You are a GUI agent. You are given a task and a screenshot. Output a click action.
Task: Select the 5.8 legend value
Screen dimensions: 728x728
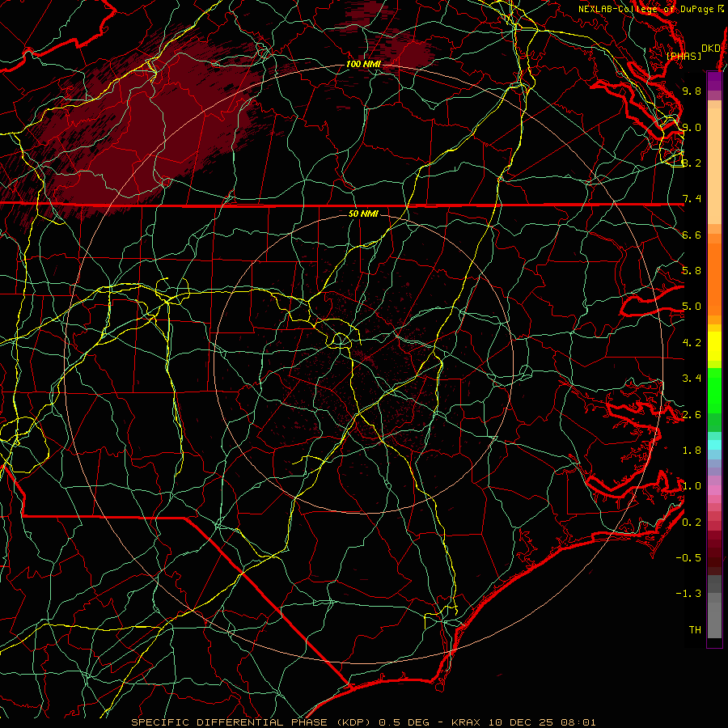click(692, 271)
